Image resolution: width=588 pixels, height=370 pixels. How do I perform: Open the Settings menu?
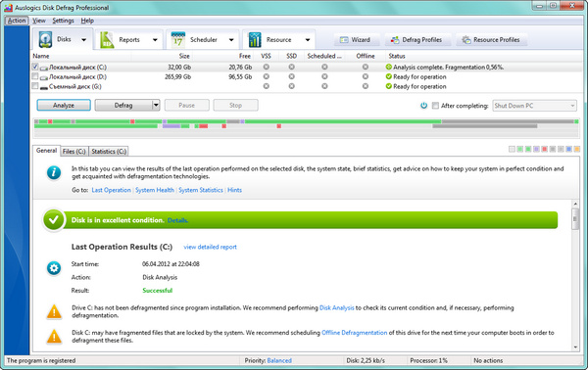click(63, 21)
